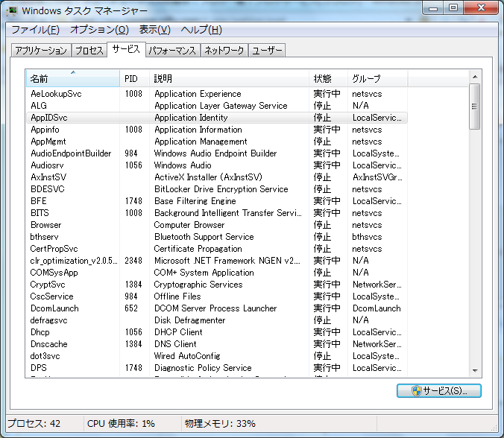504x438 pixels.
Task: Select the COMSysApp service row
Action: click(x=217, y=273)
